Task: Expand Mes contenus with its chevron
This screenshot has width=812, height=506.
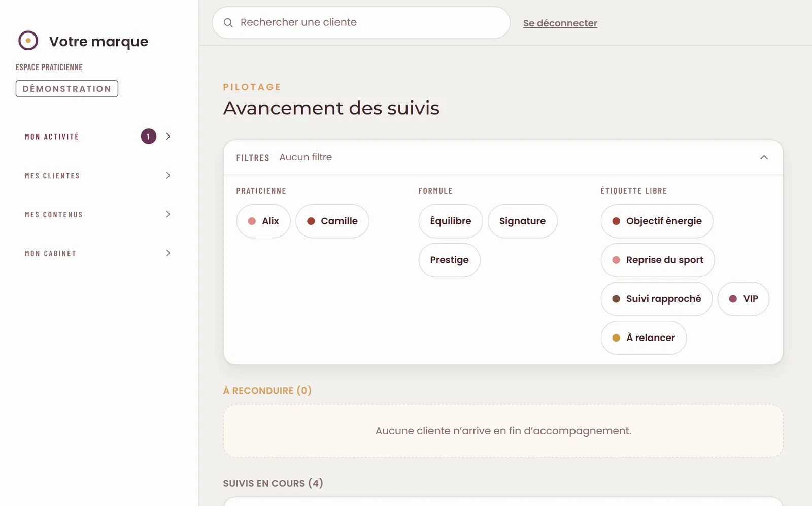Action: pyautogui.click(x=168, y=215)
